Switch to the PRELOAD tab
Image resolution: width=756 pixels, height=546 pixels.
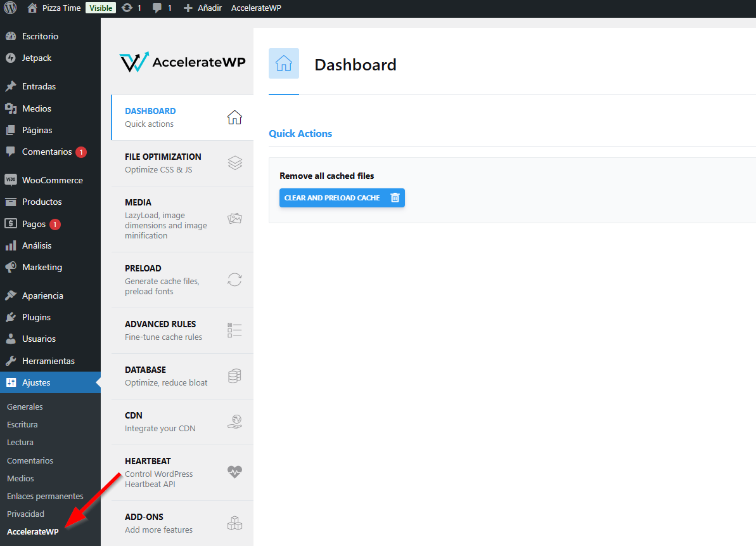(183, 280)
